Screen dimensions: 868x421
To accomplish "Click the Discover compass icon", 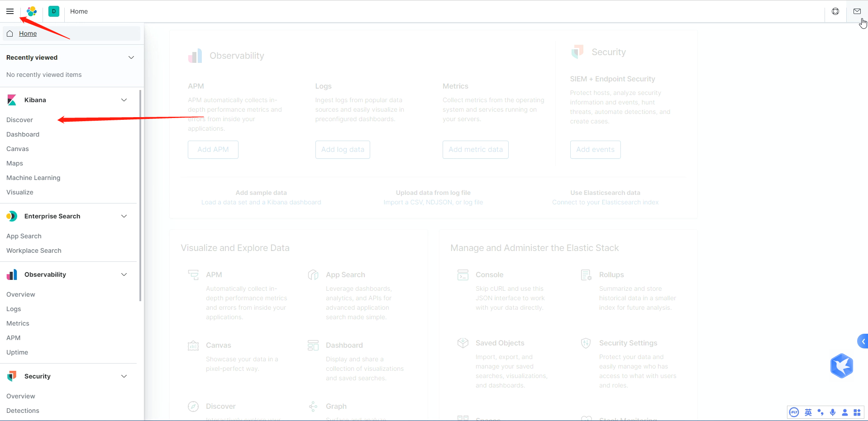I will (x=193, y=407).
